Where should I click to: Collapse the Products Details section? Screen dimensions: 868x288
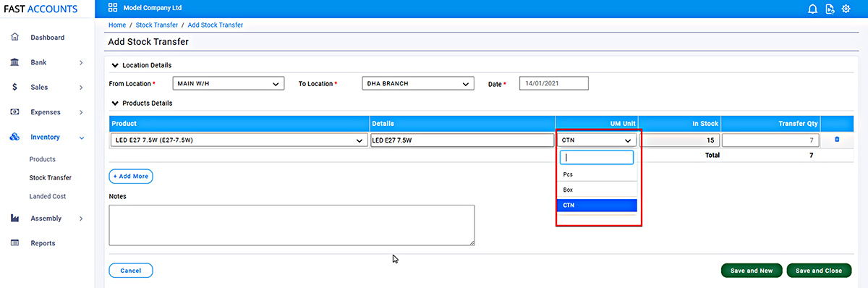point(115,103)
